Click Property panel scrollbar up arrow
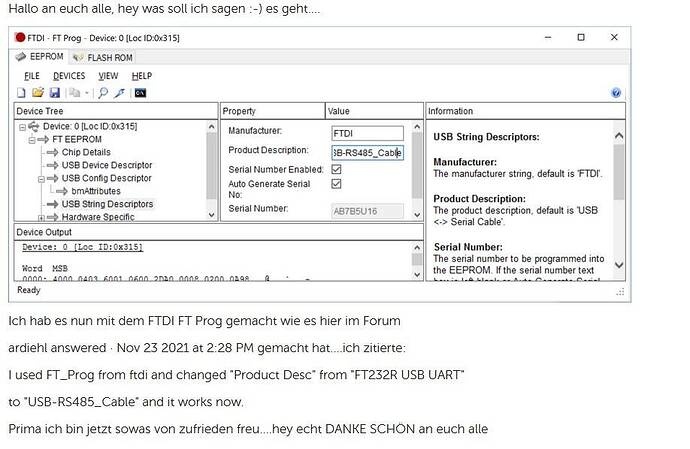Viewport: 690px width, 449px height. tap(417, 127)
